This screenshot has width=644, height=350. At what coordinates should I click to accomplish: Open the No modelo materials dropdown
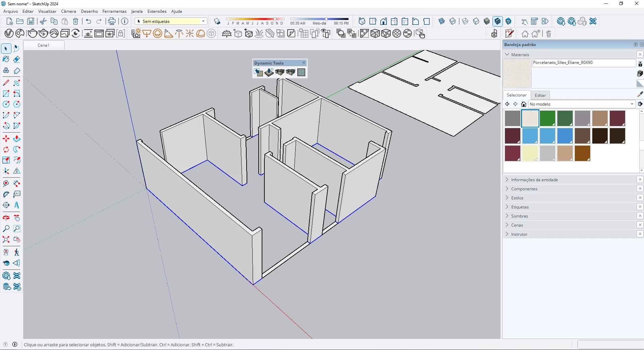pyautogui.click(x=632, y=104)
